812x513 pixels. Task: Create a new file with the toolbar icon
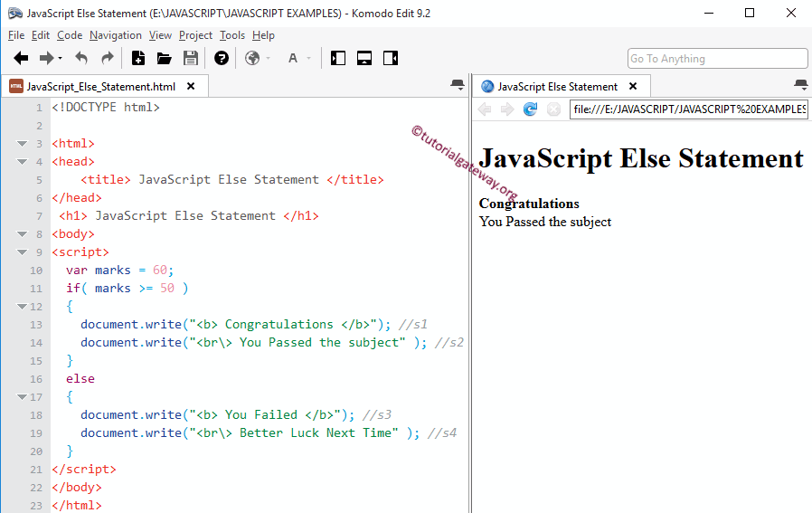click(138, 58)
